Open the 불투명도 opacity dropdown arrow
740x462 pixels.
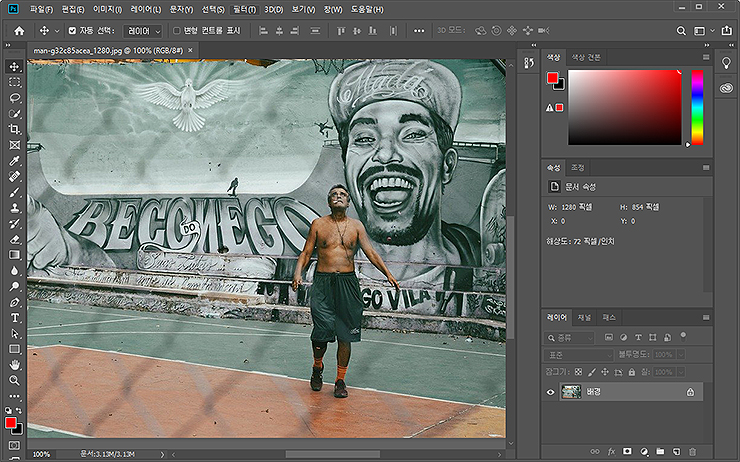point(681,354)
